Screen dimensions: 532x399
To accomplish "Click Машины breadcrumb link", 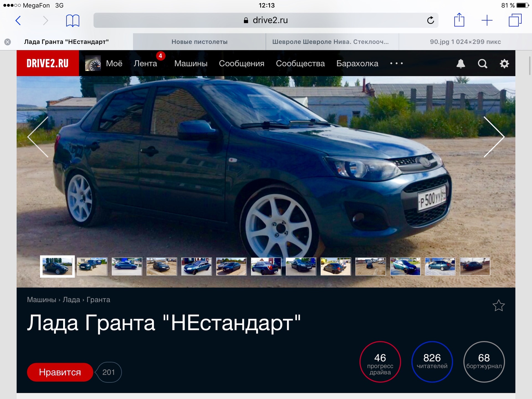I will [42, 300].
